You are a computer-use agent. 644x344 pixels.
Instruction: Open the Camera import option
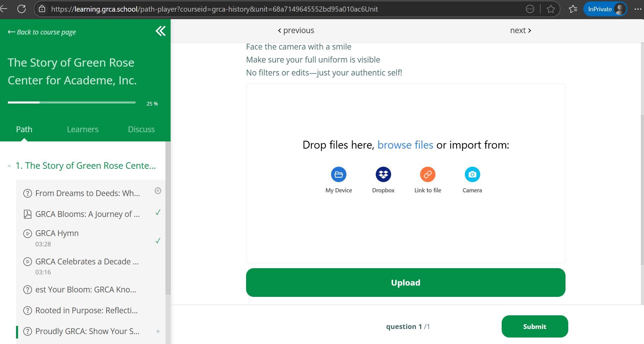pyautogui.click(x=472, y=175)
